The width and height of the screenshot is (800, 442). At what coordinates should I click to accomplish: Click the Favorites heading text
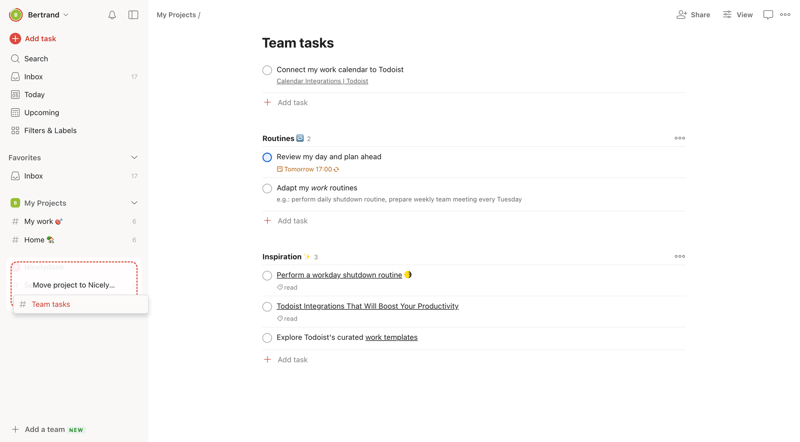[24, 158]
